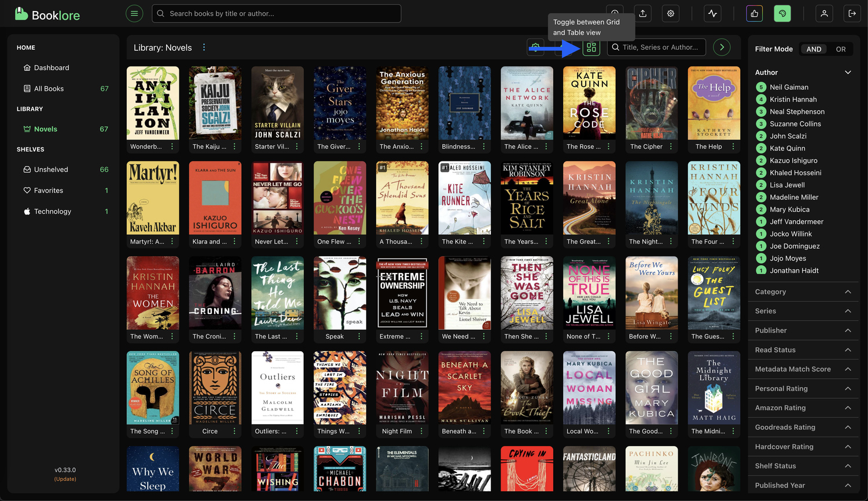Click the thumbs-up icon in top bar
The width and height of the screenshot is (868, 501).
click(754, 13)
